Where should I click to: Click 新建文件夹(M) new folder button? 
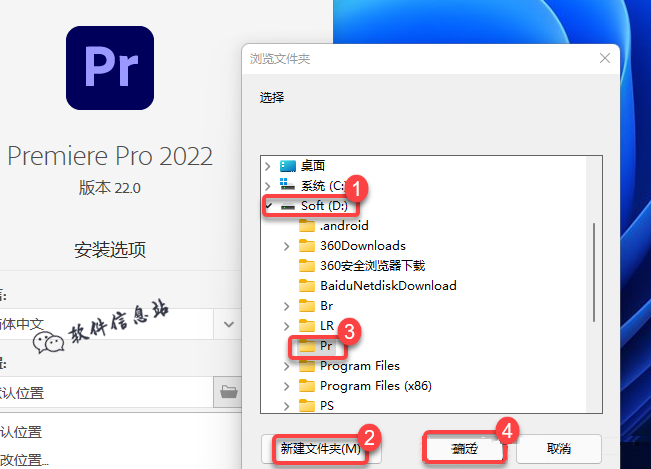pyautogui.click(x=321, y=449)
